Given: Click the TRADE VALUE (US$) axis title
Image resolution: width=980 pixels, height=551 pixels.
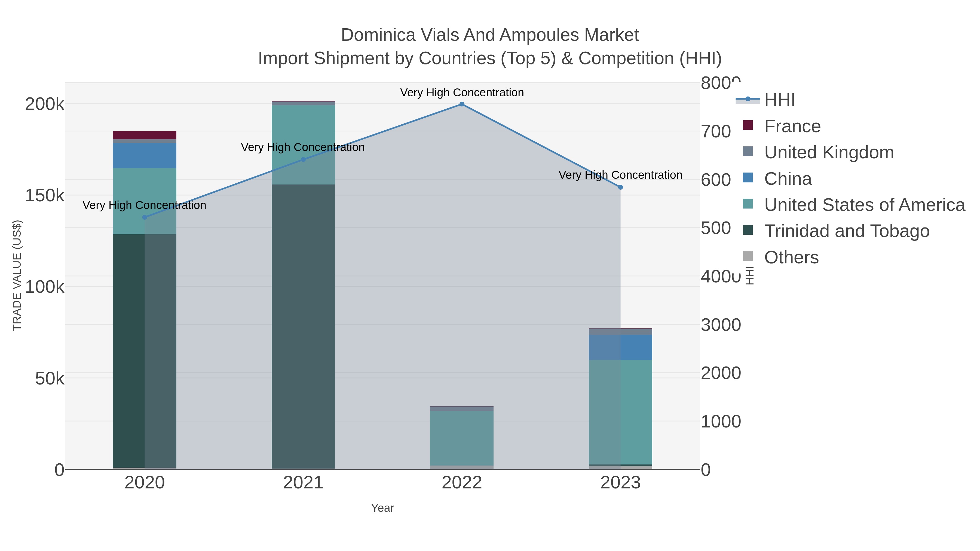Looking at the screenshot, I should click(17, 276).
